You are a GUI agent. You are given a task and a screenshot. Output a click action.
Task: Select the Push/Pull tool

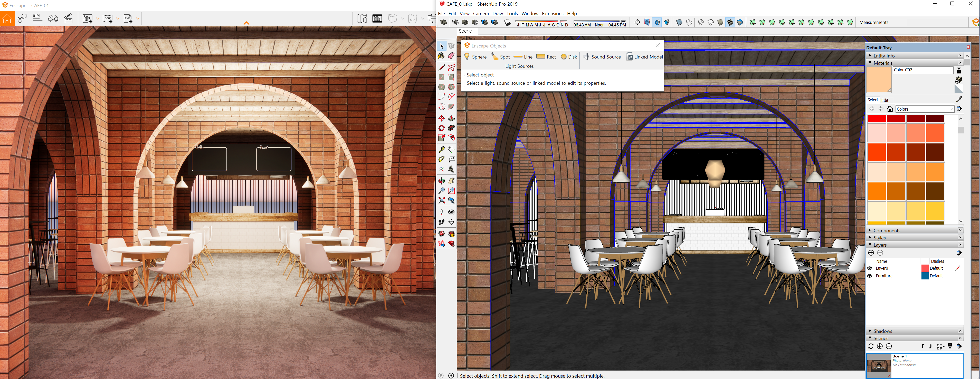[x=451, y=119]
